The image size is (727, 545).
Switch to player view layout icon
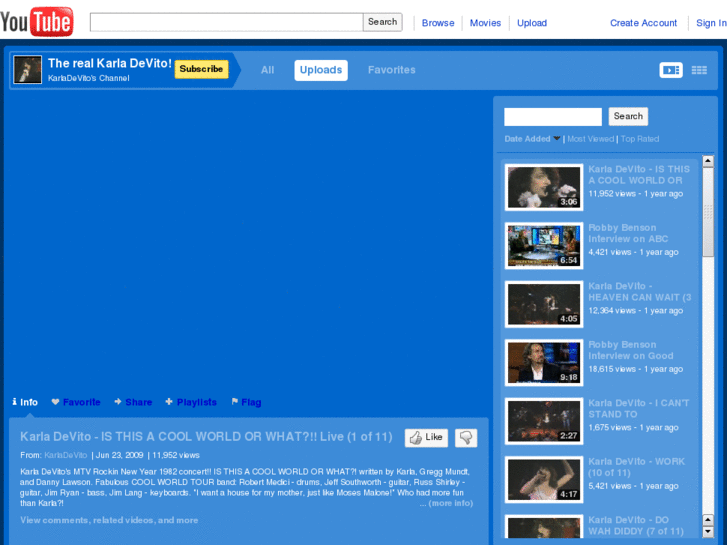click(x=671, y=70)
